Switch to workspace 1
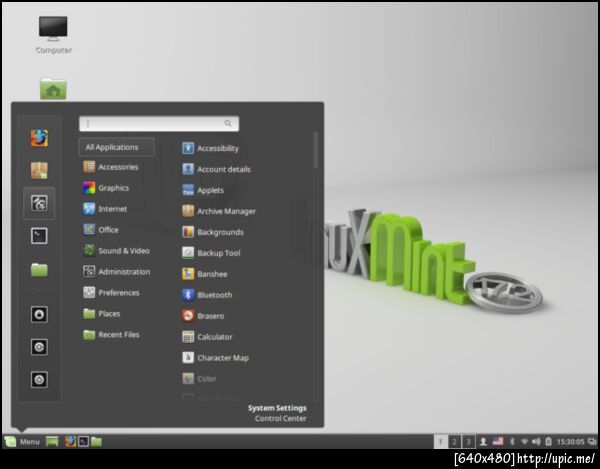600x469 pixels. click(440, 441)
